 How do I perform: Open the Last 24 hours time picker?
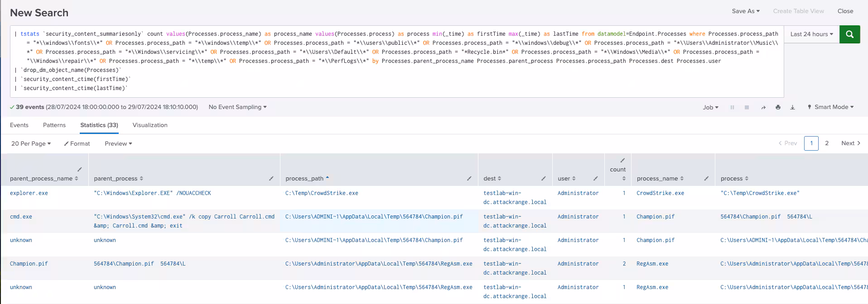pos(811,34)
